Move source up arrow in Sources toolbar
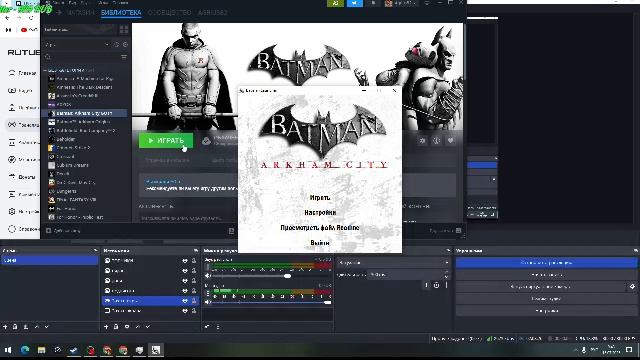640x360 pixels. click(x=138, y=327)
